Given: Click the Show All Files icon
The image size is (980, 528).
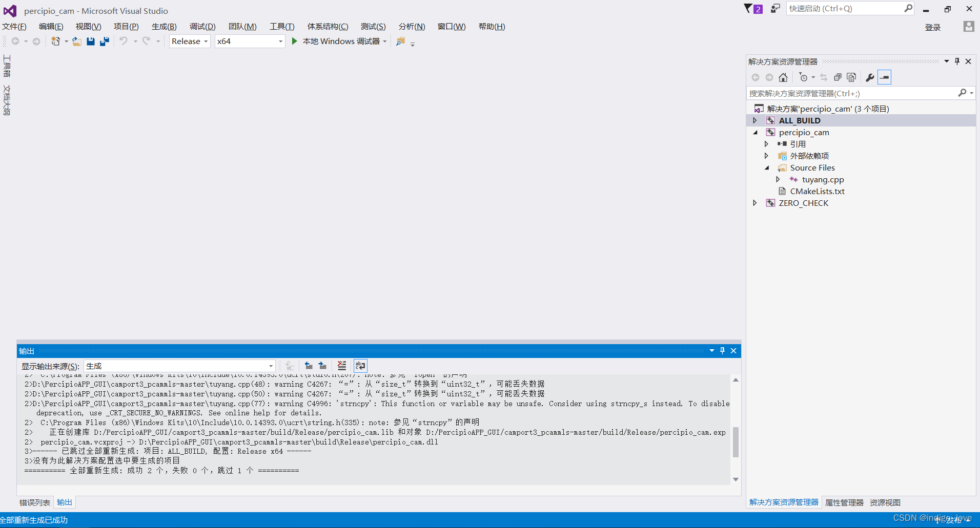Looking at the screenshot, I should [x=851, y=77].
